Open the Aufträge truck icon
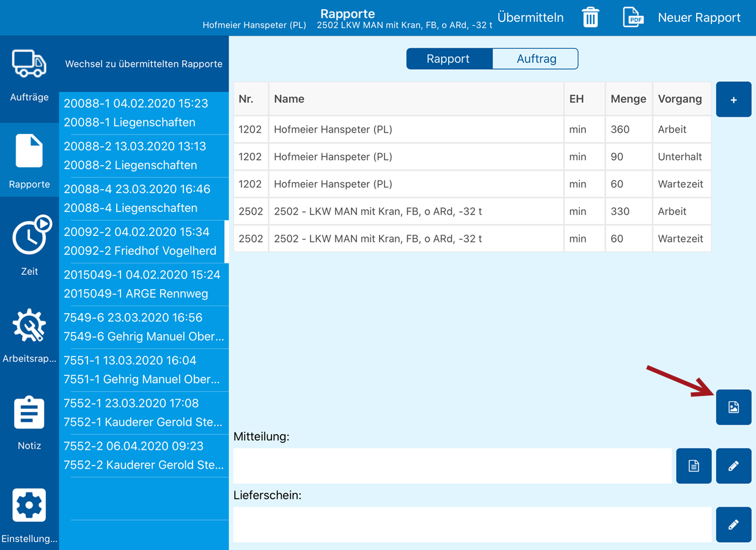 point(29,65)
